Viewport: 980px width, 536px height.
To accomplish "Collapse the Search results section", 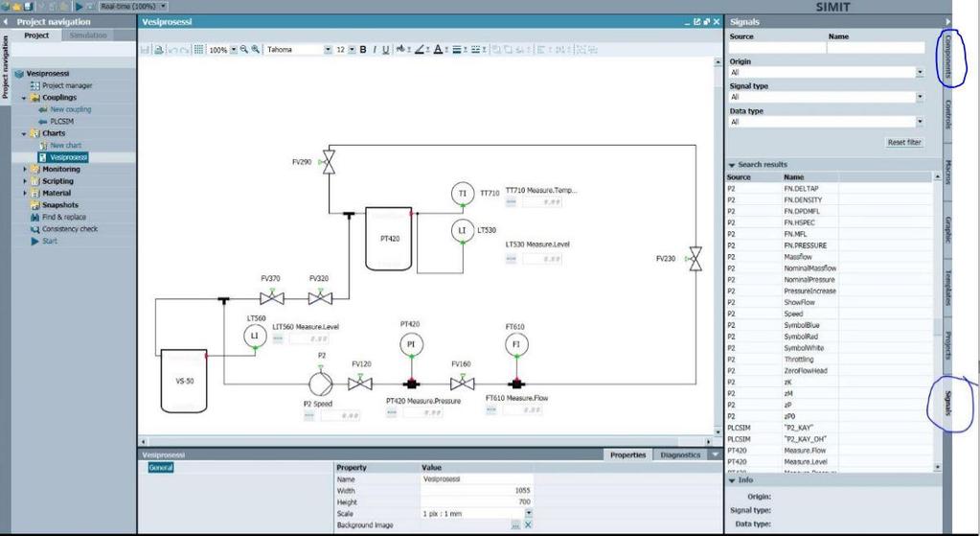I will pyautogui.click(x=732, y=165).
